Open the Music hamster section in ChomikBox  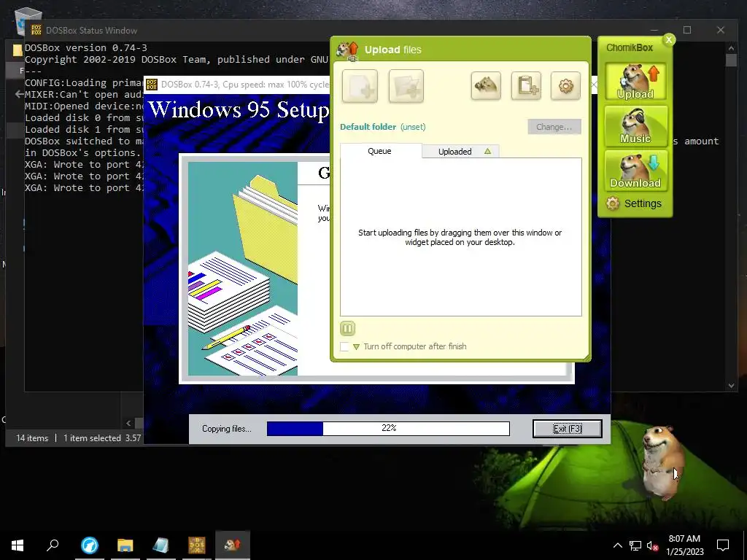(x=635, y=125)
